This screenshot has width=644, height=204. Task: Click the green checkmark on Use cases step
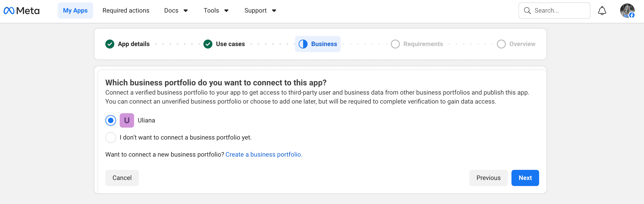tap(207, 44)
